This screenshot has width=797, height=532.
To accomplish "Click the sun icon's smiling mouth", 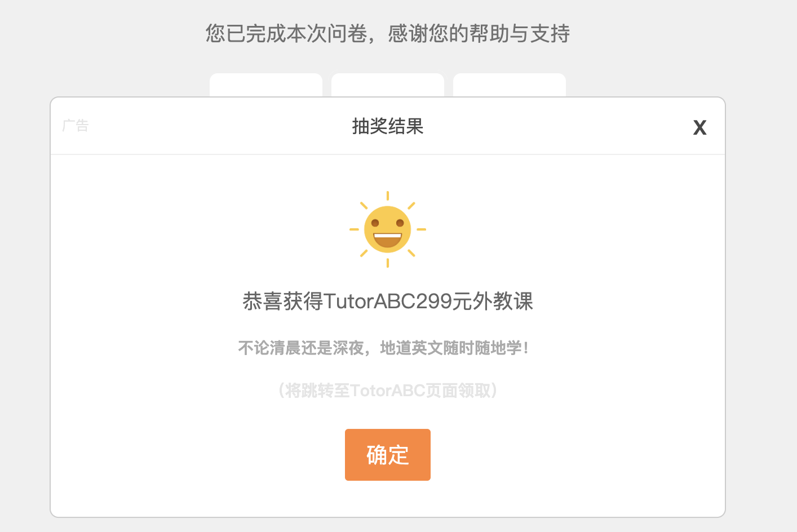I will coord(388,240).
